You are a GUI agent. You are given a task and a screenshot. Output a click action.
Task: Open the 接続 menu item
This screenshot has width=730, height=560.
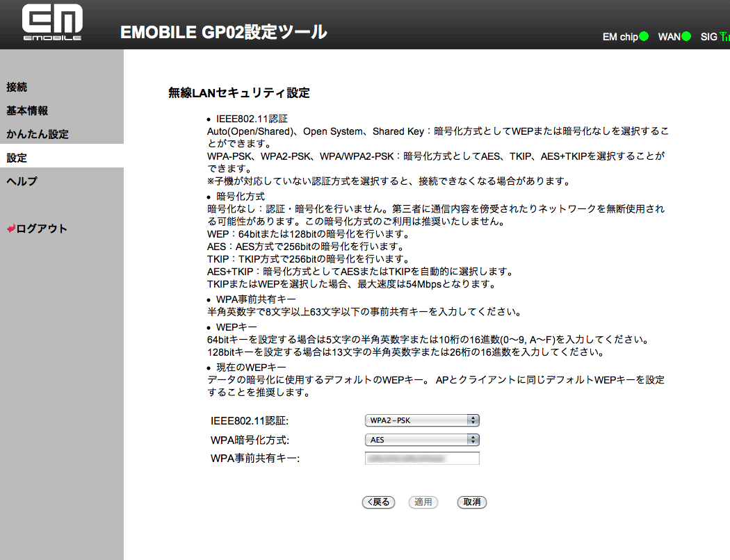click(17, 87)
